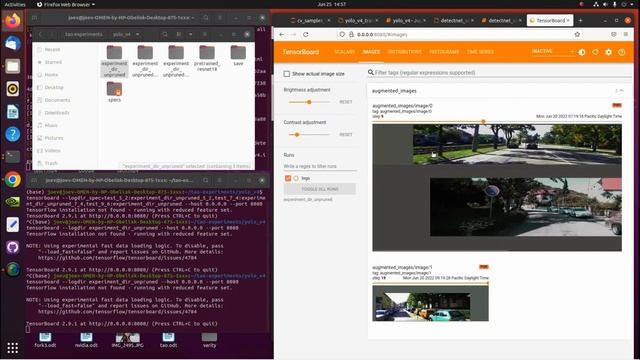Enable Show actual image size checkbox

tap(287, 74)
